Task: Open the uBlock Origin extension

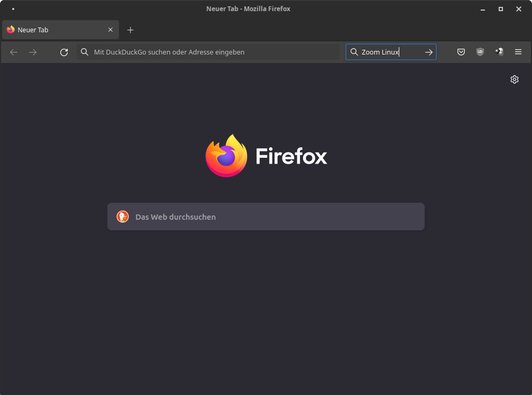Action: pyautogui.click(x=480, y=52)
